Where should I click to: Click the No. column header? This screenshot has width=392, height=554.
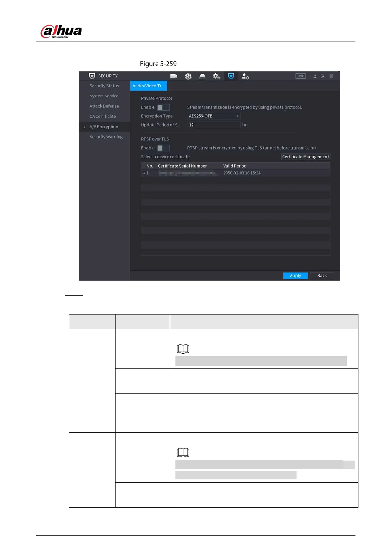point(149,166)
